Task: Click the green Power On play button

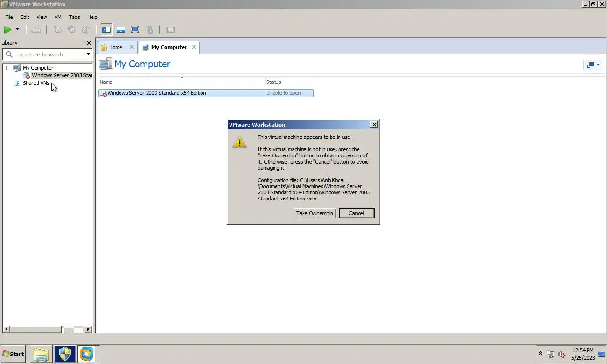Action: tap(8, 29)
